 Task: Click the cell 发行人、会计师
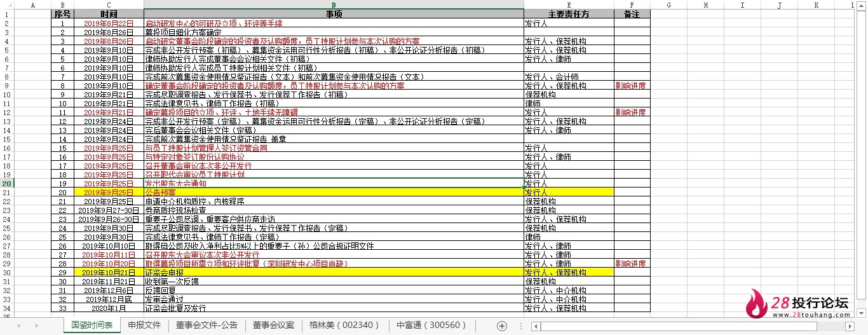[569, 76]
